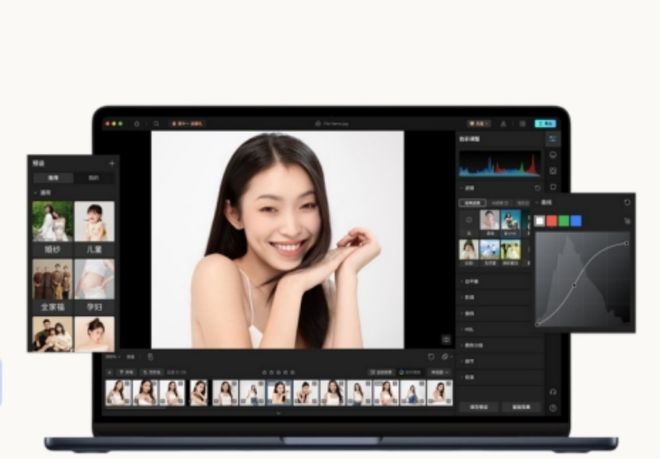This screenshot has height=459, width=660.
Task: Click the search icon in top toolbar
Action: [x=156, y=123]
